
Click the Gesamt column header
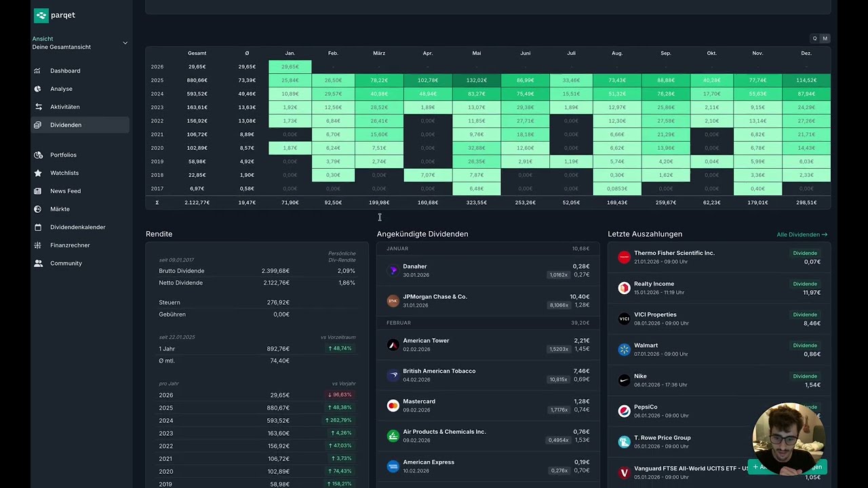pyautogui.click(x=197, y=53)
